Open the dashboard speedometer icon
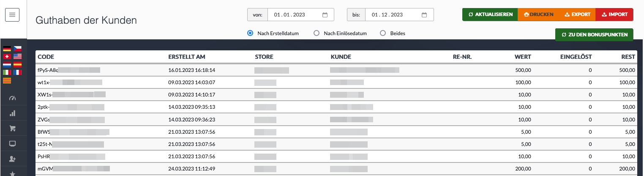The width and height of the screenshot is (644, 176). point(12,98)
